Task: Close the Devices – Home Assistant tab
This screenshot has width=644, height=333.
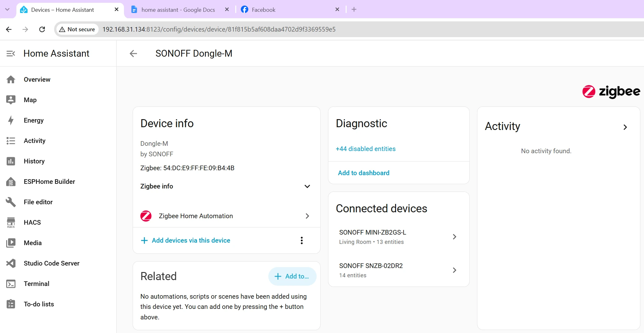Action: (x=117, y=10)
